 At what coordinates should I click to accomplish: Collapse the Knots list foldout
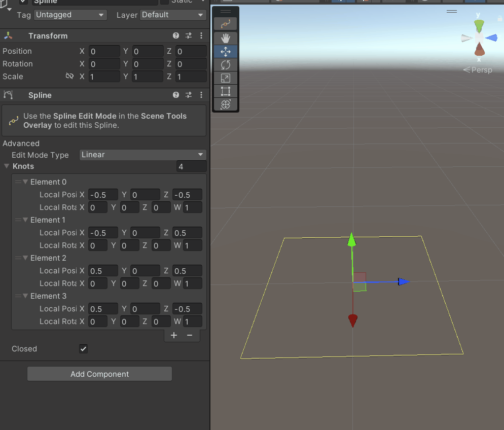tap(7, 166)
